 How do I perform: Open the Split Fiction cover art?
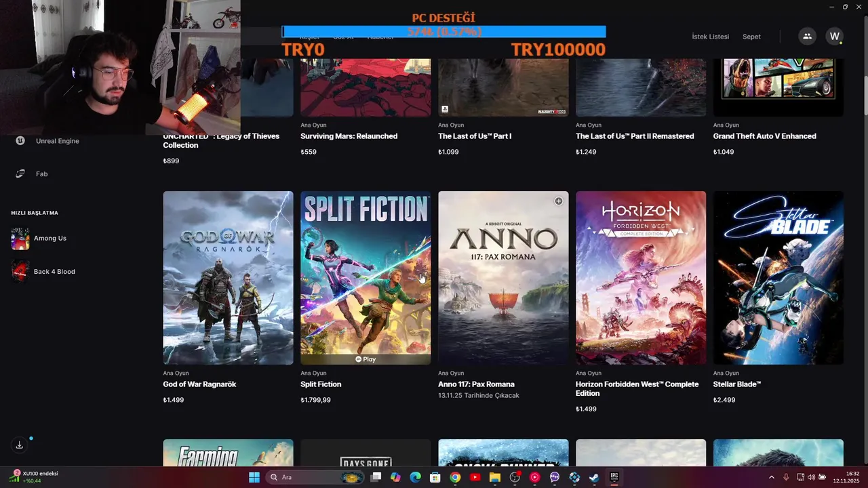366,278
